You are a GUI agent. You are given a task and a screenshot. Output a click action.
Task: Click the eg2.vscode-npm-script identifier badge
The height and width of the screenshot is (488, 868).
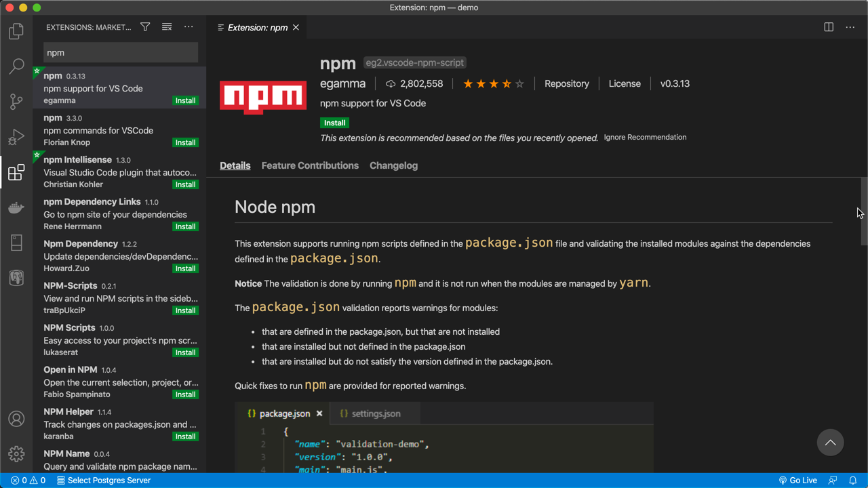pyautogui.click(x=415, y=63)
